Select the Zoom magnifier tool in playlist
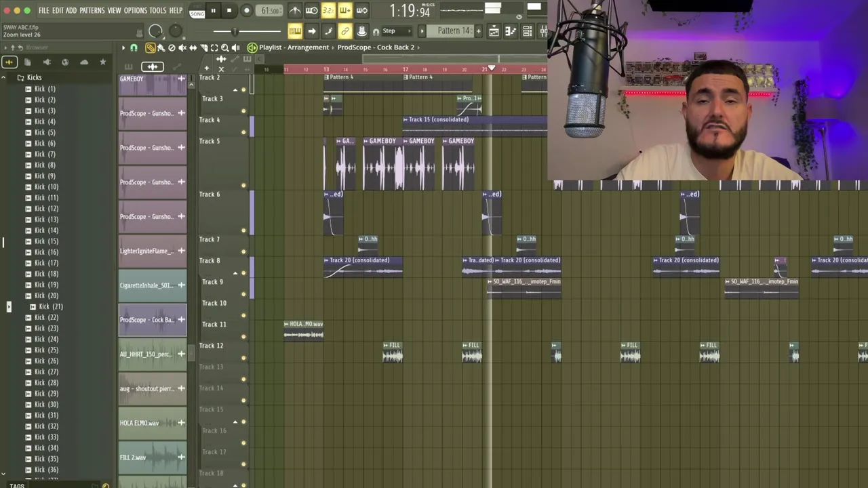 (x=225, y=47)
